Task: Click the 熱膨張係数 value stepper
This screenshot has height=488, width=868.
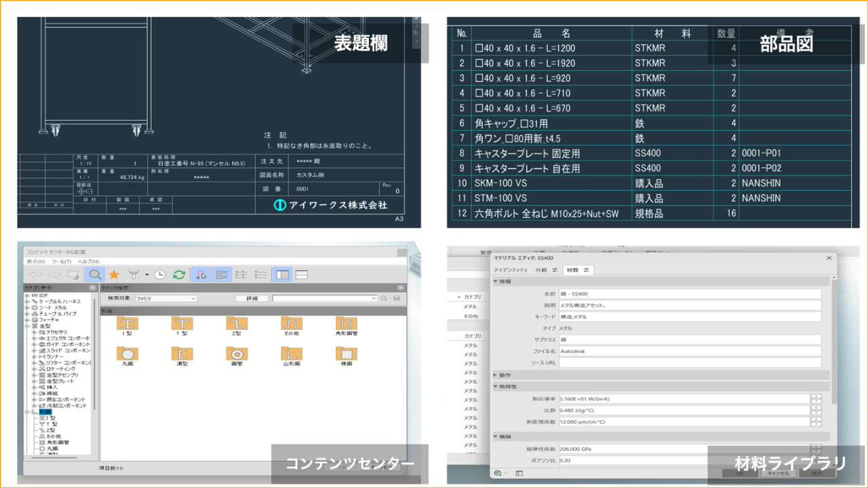Action: [x=816, y=422]
